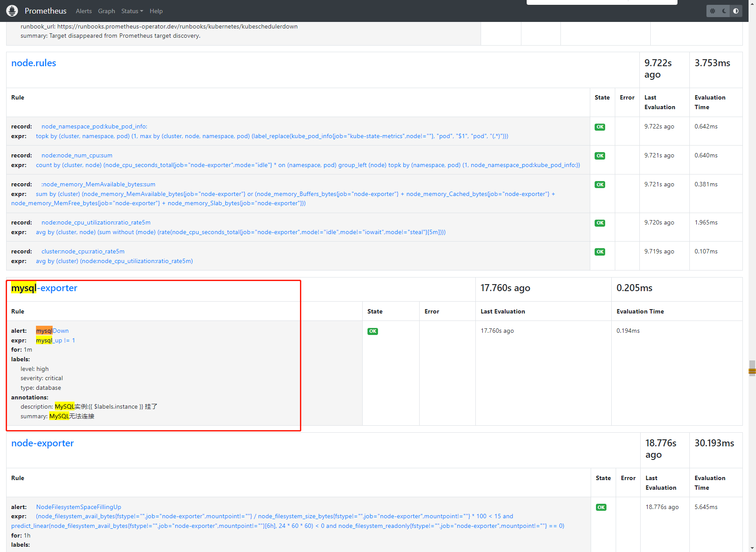Open the mysqlDown alert link

click(x=52, y=331)
